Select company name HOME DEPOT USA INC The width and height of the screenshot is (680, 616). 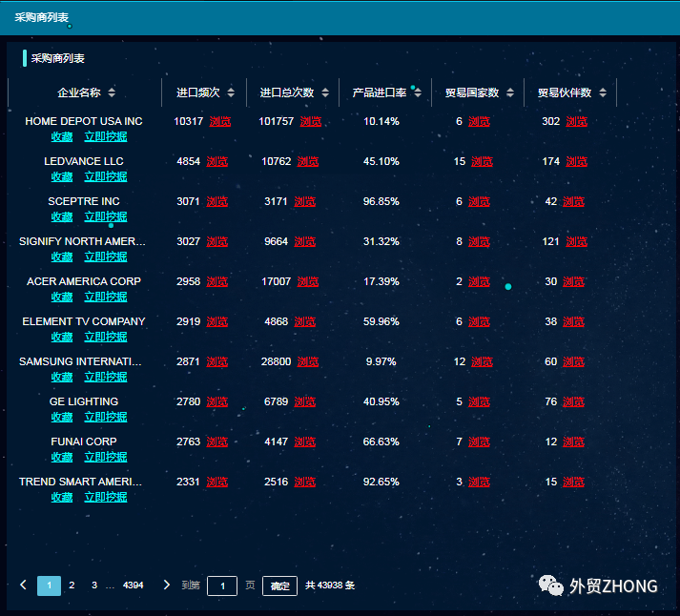pos(84,121)
